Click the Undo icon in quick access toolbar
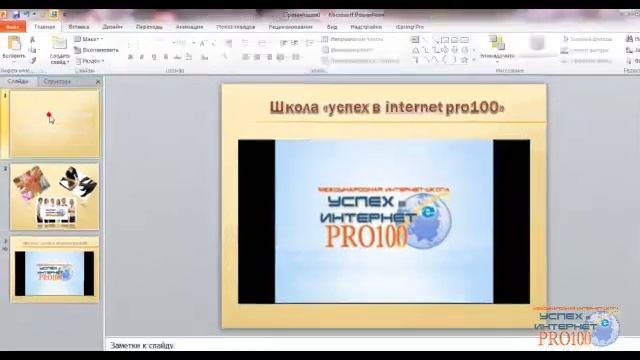The width and height of the screenshot is (640, 360). (x=27, y=14)
